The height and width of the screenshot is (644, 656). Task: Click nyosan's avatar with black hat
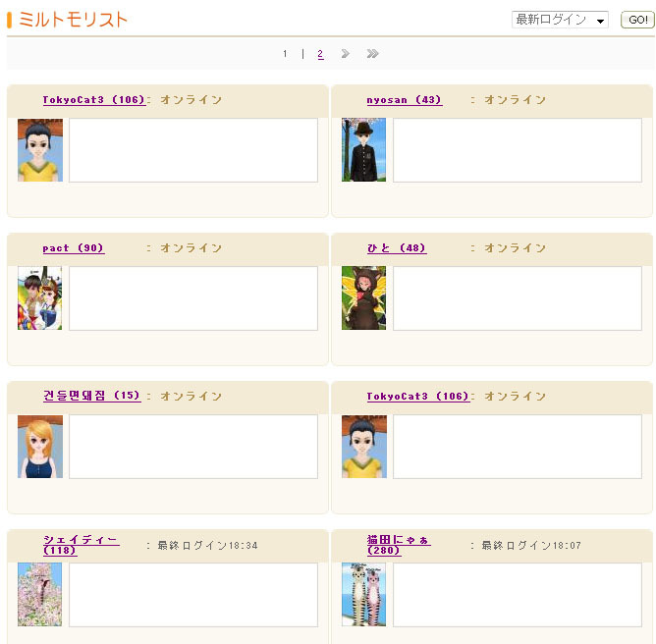click(363, 149)
